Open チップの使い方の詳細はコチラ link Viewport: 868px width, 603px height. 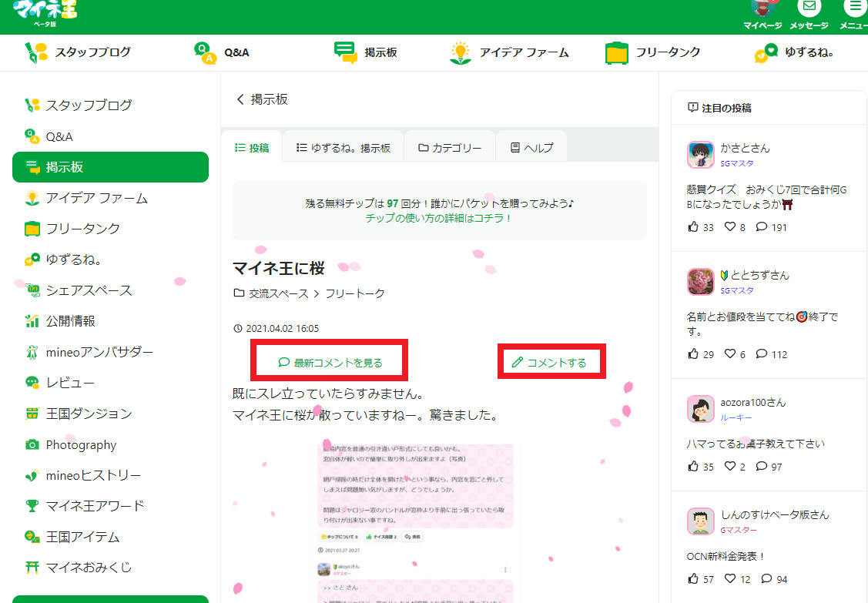click(x=437, y=218)
